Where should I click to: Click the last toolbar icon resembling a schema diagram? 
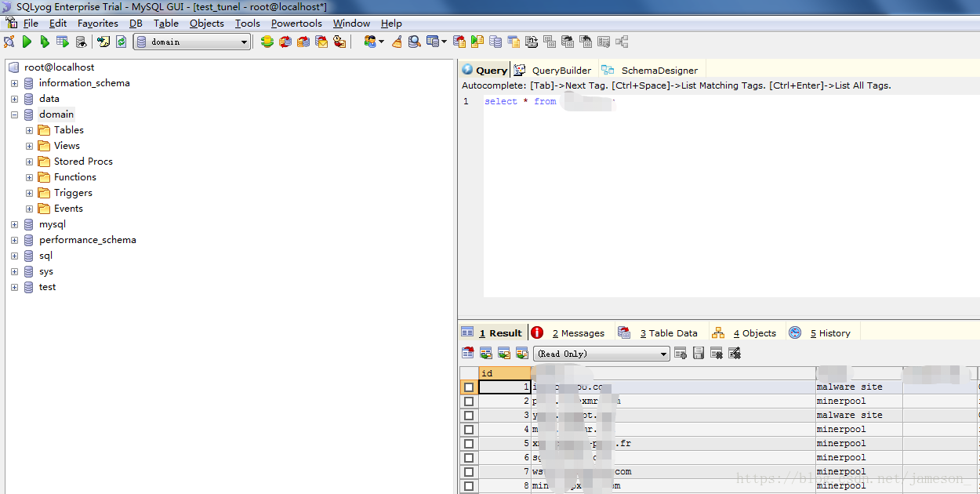click(622, 42)
